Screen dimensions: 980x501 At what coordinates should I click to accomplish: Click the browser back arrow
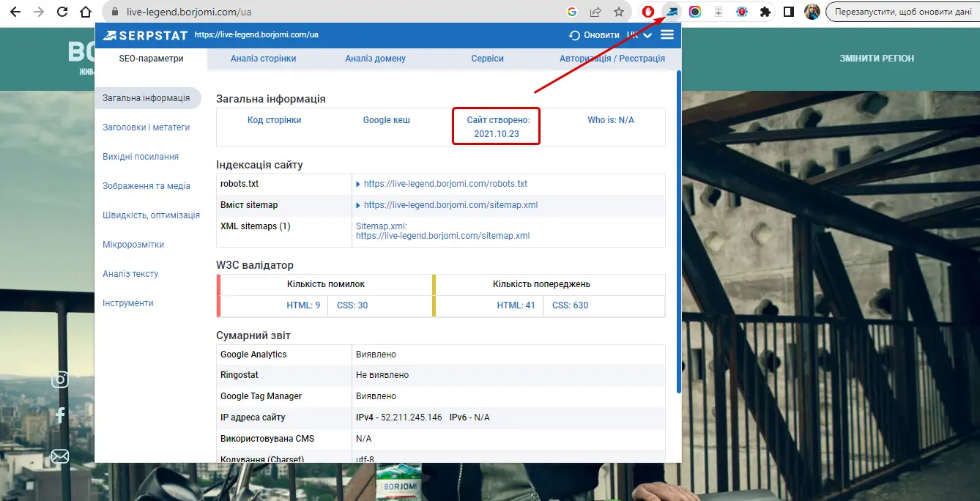click(15, 12)
